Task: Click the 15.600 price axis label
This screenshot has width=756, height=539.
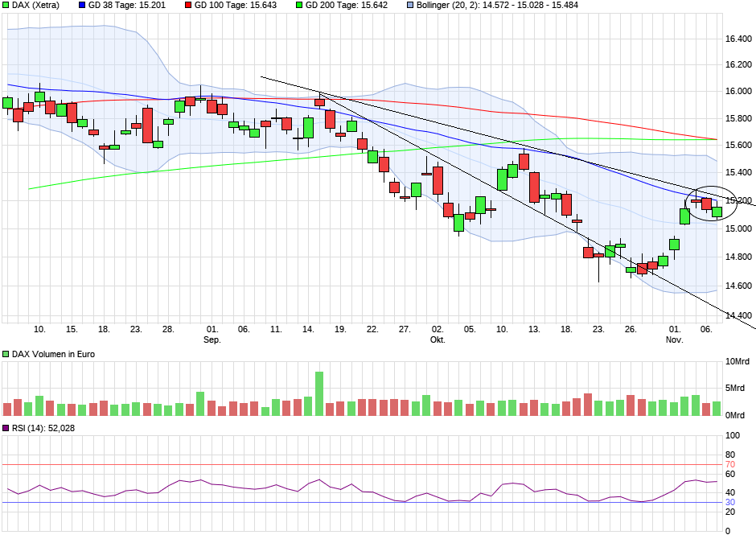Action: 738,145
